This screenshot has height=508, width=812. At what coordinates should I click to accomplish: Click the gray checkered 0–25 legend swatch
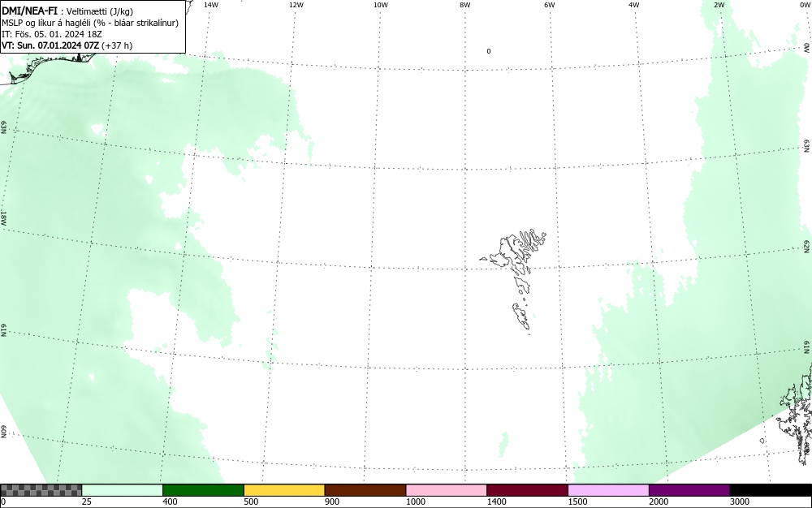pyautogui.click(x=41, y=490)
